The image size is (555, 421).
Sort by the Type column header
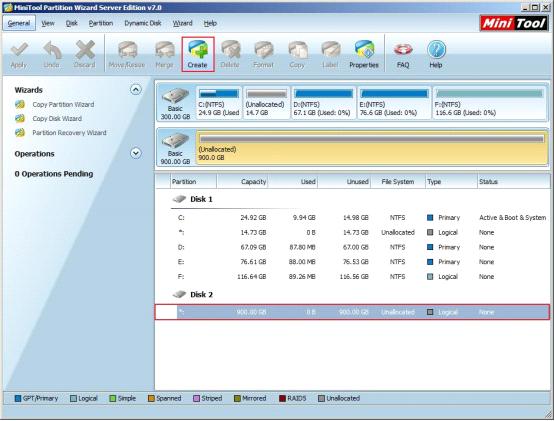point(451,182)
